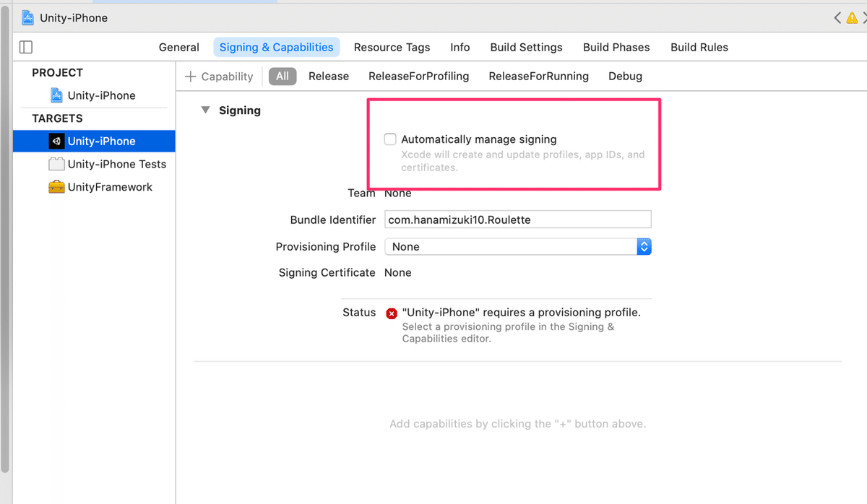Viewport: 867px width, 504px height.
Task: Click the Unity-iPhone Tests folder icon
Action: click(56, 164)
